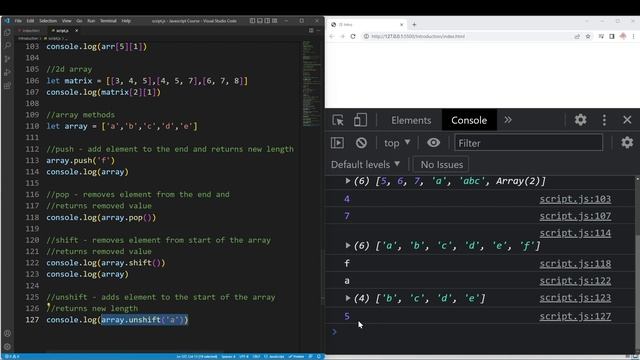640x360 pixels.
Task: Open the script.js:114 source link
Action: [x=575, y=233]
